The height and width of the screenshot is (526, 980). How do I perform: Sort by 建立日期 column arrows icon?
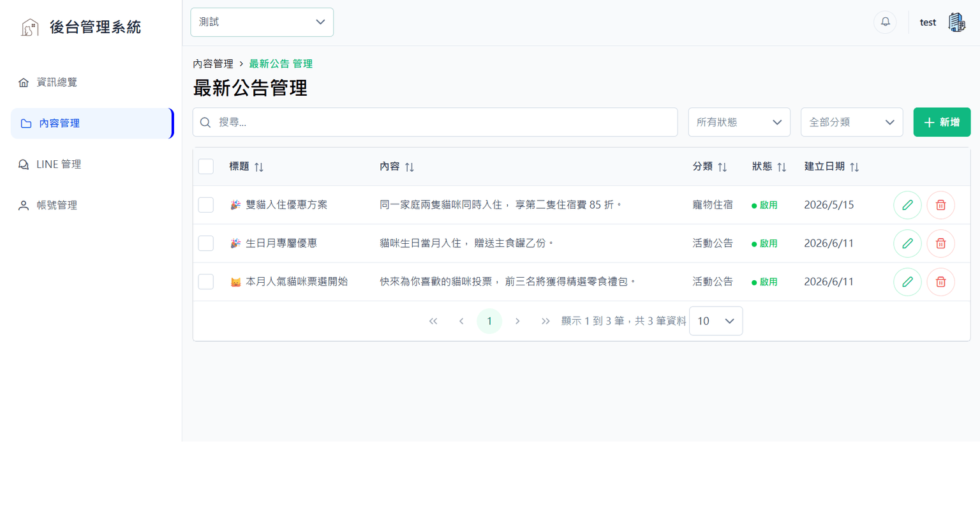click(x=854, y=167)
